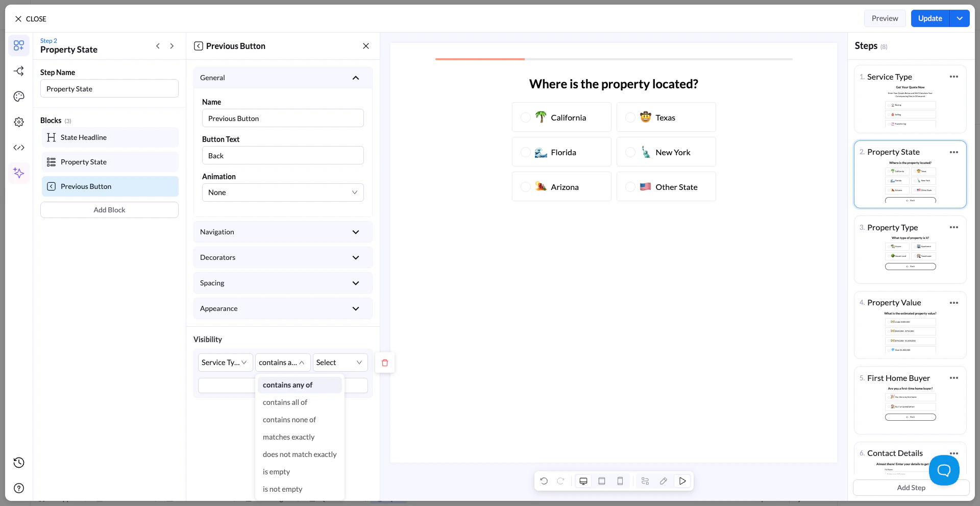The image size is (980, 506).
Task: Select the State Headline block
Action: [x=110, y=137]
